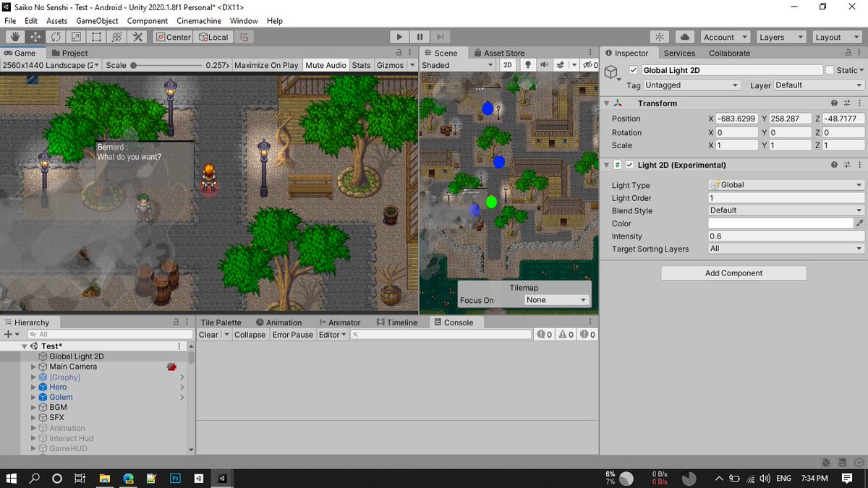The image size is (868, 488).
Task: Open Tilemap Focus On dropdown
Action: tap(556, 300)
